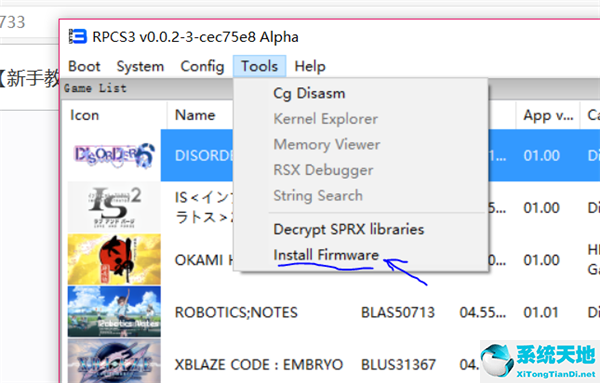The image size is (600, 383).
Task: Select the OKAMI game name
Action: [x=204, y=260]
